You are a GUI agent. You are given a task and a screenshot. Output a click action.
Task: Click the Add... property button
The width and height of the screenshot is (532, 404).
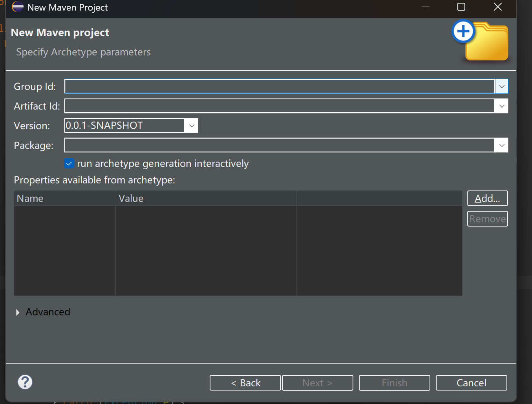click(487, 198)
